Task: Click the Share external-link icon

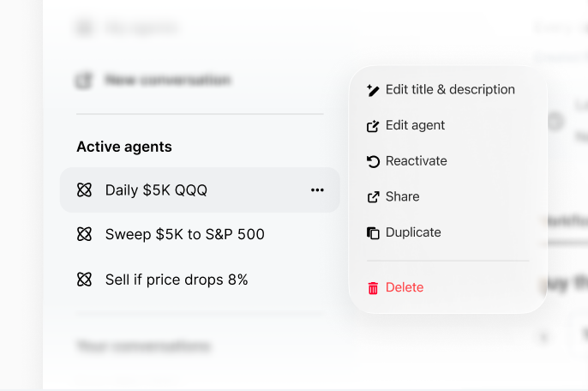Action: (x=373, y=197)
